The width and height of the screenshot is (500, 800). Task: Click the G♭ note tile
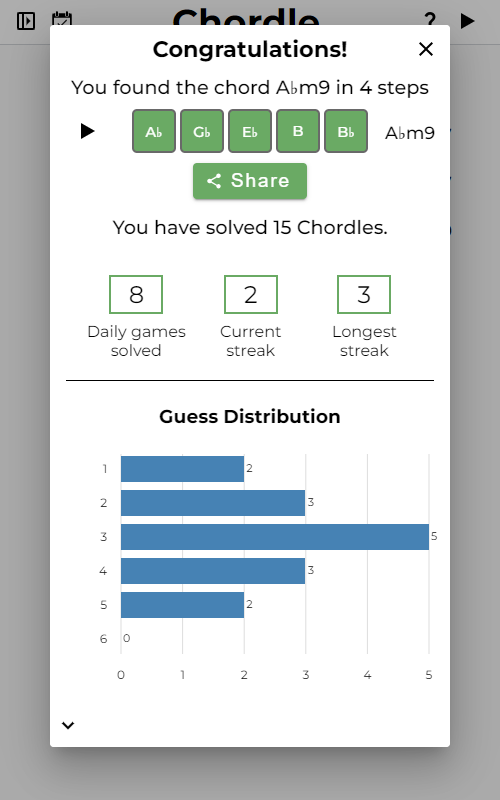202,131
